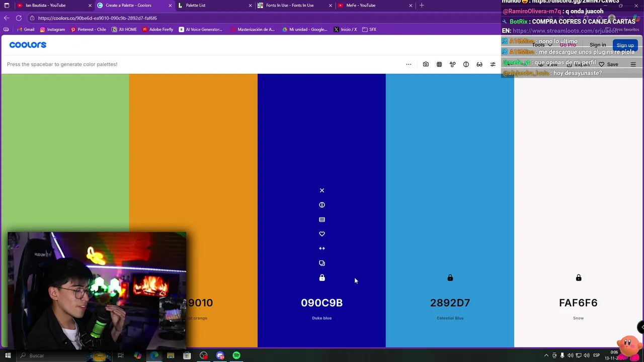Toggle the lock on the Duke blue column
This screenshot has width=644, height=362.
pos(322,278)
